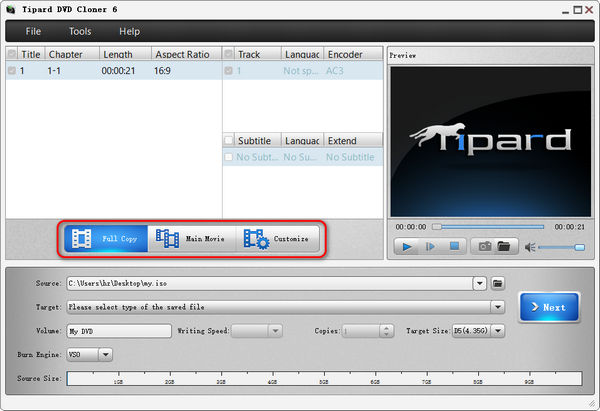Click the Encoder column header
Screen dimensions: 600x411
pyautogui.click(x=353, y=54)
